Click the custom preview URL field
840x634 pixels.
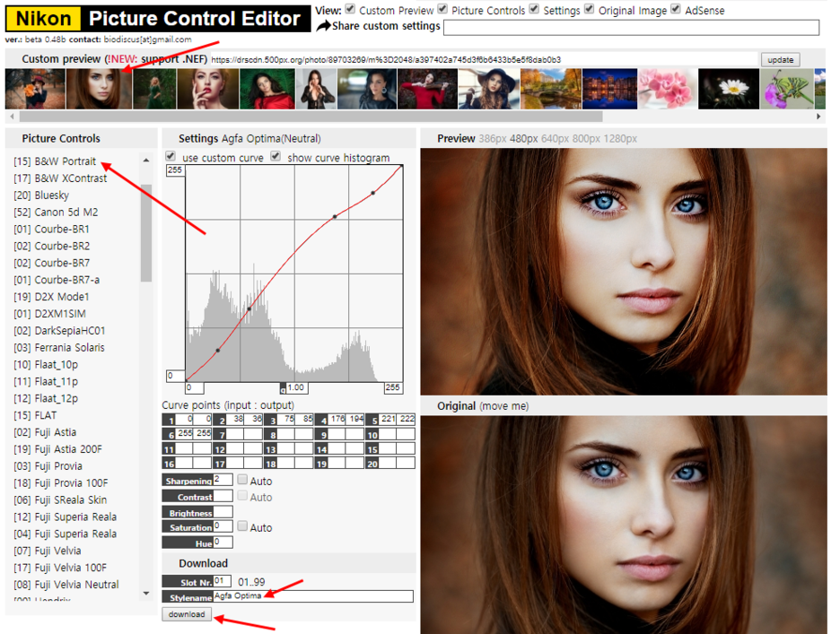pos(484,59)
